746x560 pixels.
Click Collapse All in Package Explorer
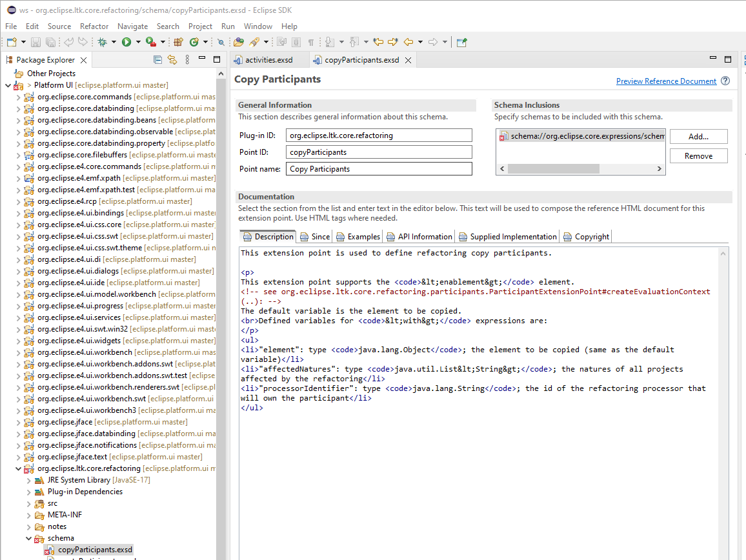click(x=158, y=60)
